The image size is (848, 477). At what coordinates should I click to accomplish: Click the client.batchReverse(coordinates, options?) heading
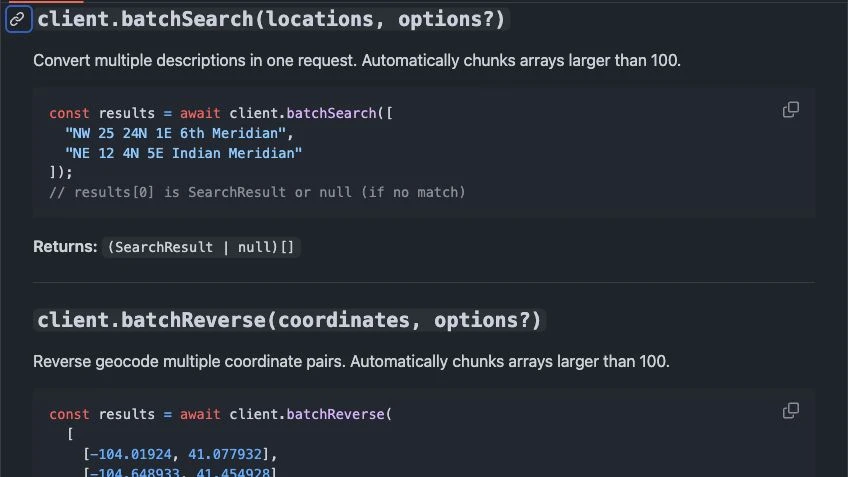pyautogui.click(x=289, y=320)
